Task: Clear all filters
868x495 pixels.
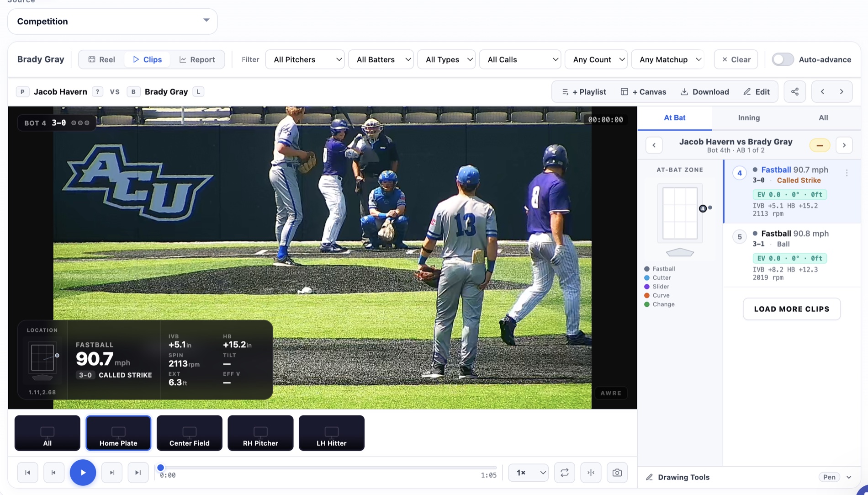Action: (x=736, y=59)
